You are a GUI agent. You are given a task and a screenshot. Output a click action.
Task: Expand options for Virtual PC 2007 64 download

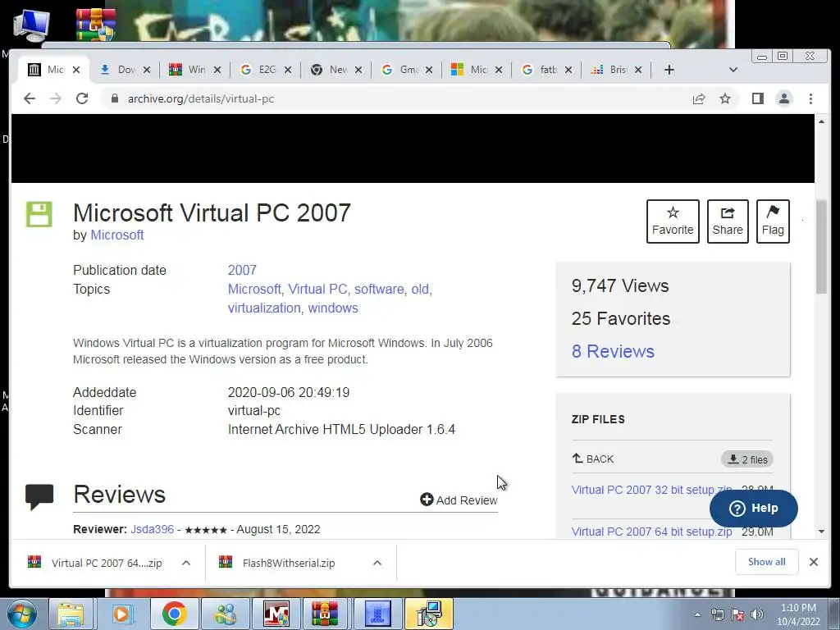(186, 563)
